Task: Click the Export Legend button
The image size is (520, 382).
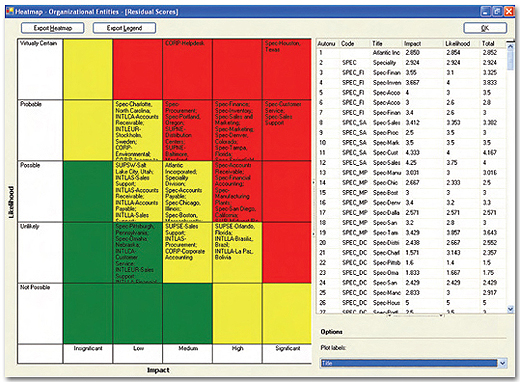Action: [x=124, y=28]
